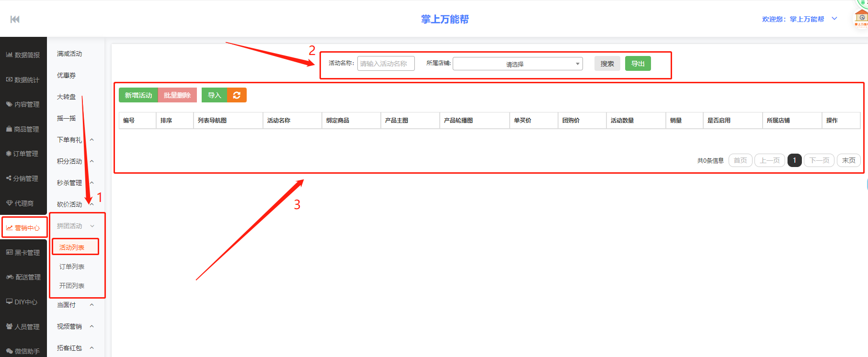The height and width of the screenshot is (357, 868).
Task: Open 数据简报 with the bar chart icon
Action: tap(23, 55)
